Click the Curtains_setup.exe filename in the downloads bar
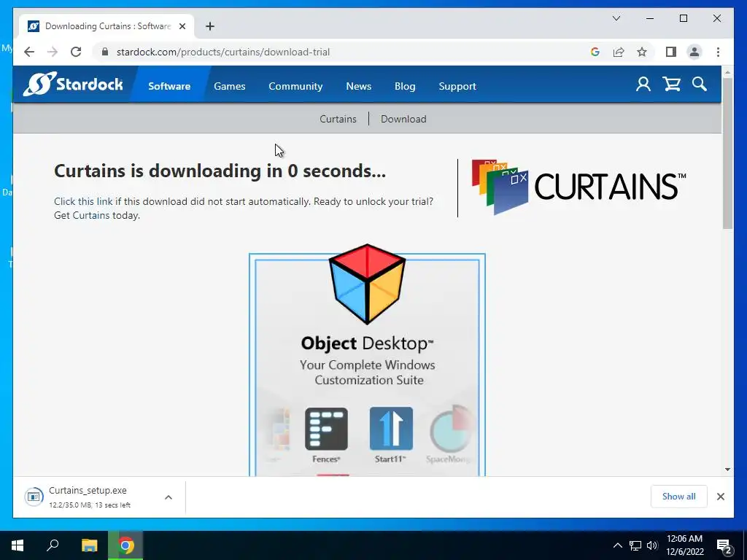The height and width of the screenshot is (560, 747). click(x=88, y=491)
